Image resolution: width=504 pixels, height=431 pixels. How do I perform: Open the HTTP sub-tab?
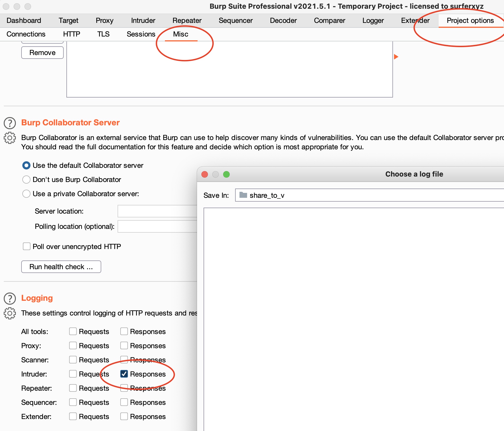[72, 34]
